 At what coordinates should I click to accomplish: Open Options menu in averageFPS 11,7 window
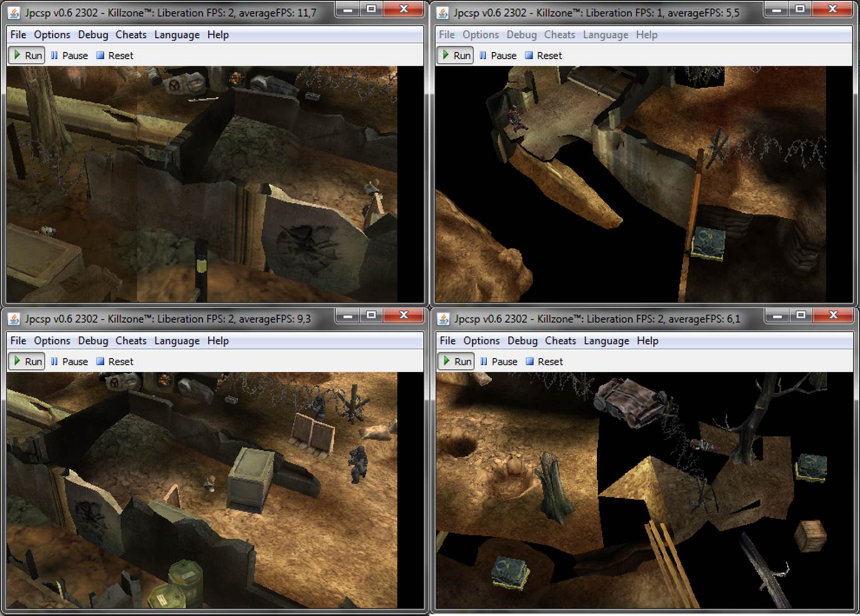52,34
